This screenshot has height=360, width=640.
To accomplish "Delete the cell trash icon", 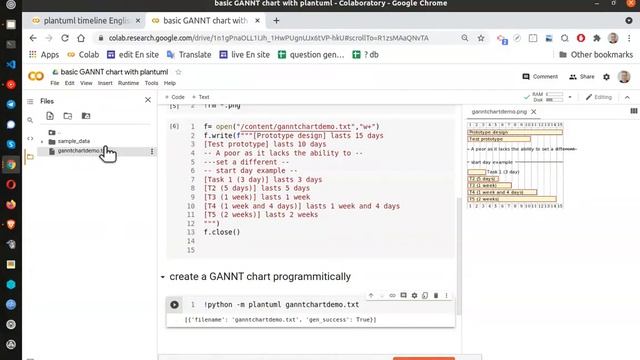I will (x=436, y=295).
